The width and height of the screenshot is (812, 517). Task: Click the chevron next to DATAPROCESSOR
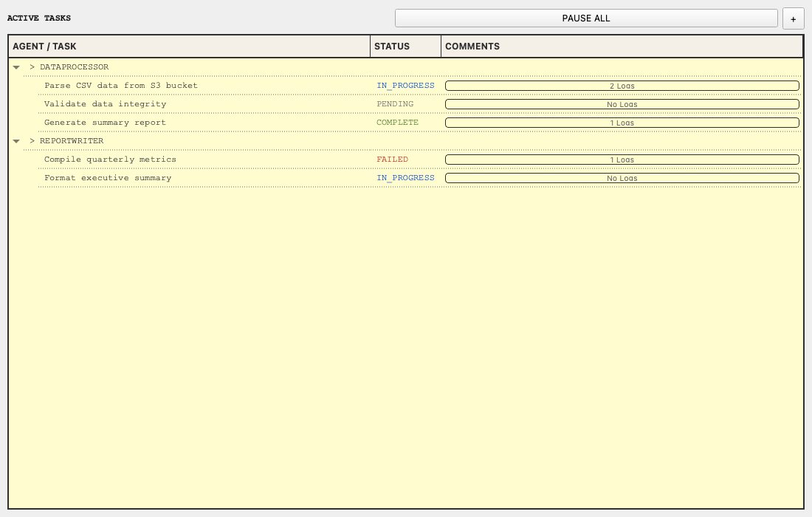pyautogui.click(x=16, y=66)
